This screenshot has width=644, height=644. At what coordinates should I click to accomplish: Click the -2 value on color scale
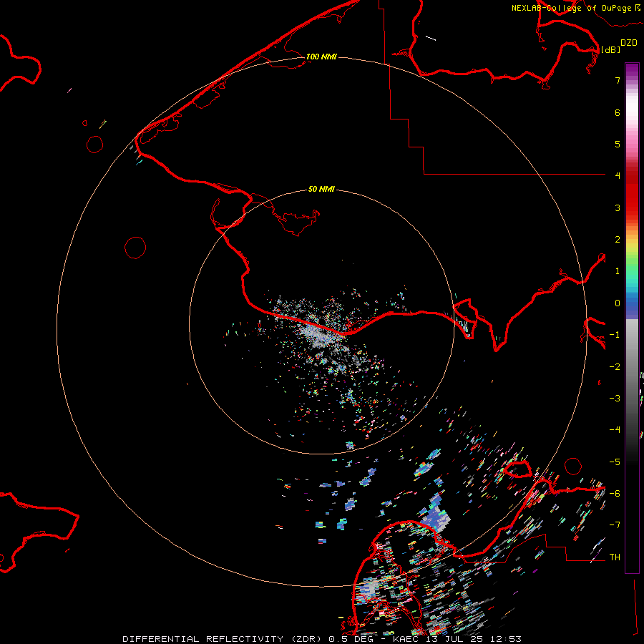[615, 367]
